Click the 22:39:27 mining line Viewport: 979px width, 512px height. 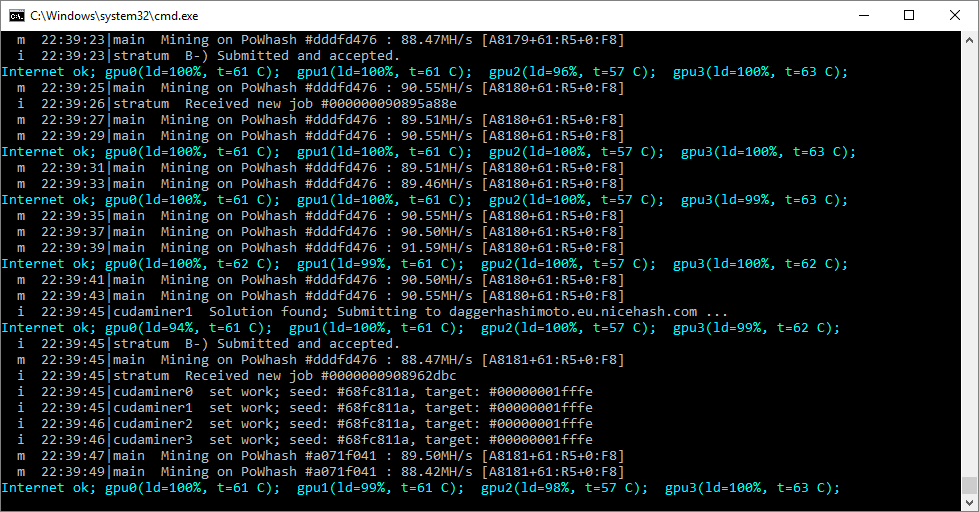click(320, 120)
